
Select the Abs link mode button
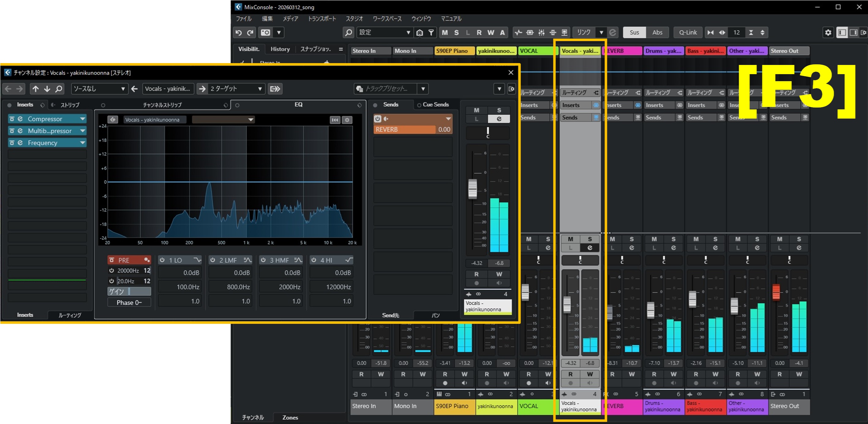(x=657, y=33)
